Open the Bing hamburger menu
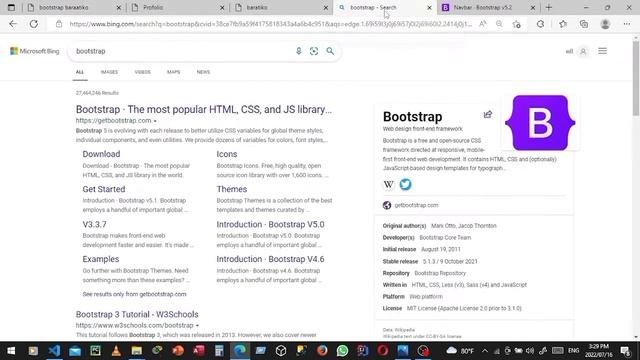Screen dimensions: 640x360 pos(602,51)
